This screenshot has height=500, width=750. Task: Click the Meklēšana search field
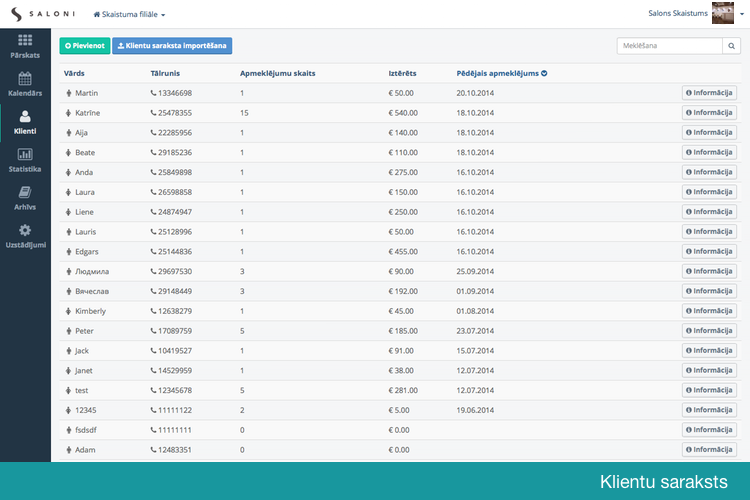669,46
